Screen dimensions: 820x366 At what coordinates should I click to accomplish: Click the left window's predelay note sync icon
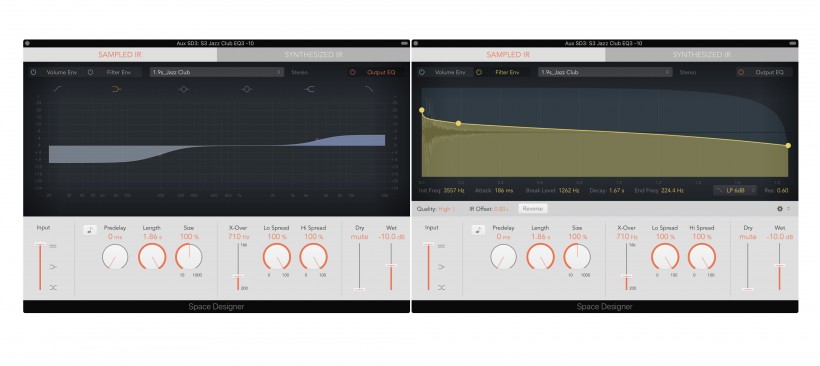pyautogui.click(x=90, y=229)
